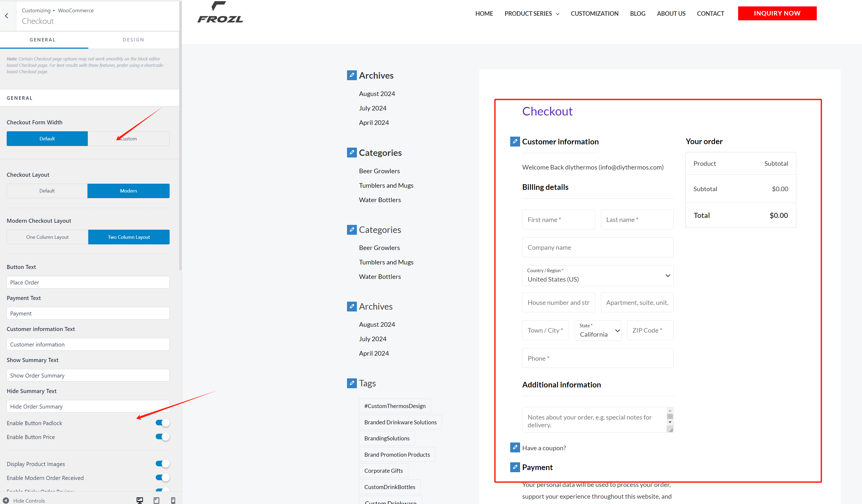
Task: Switch to mobile preview device icon
Action: point(173,500)
